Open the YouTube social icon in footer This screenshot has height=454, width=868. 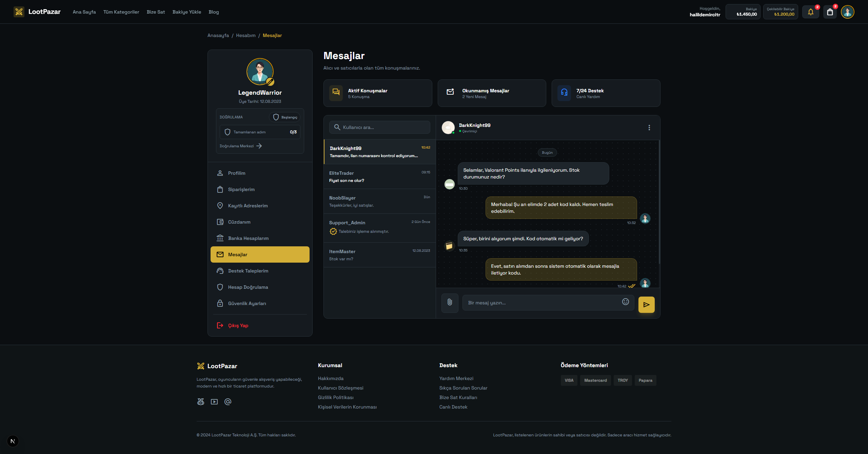coord(214,402)
